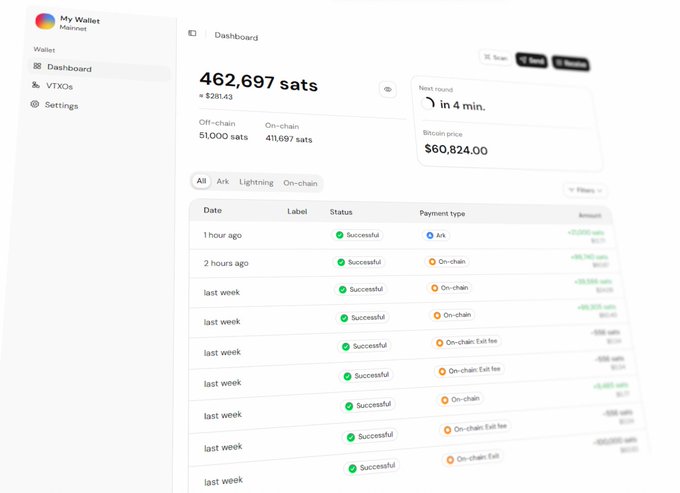680x493 pixels.
Task: Switch to the Ark tab
Action: click(222, 181)
